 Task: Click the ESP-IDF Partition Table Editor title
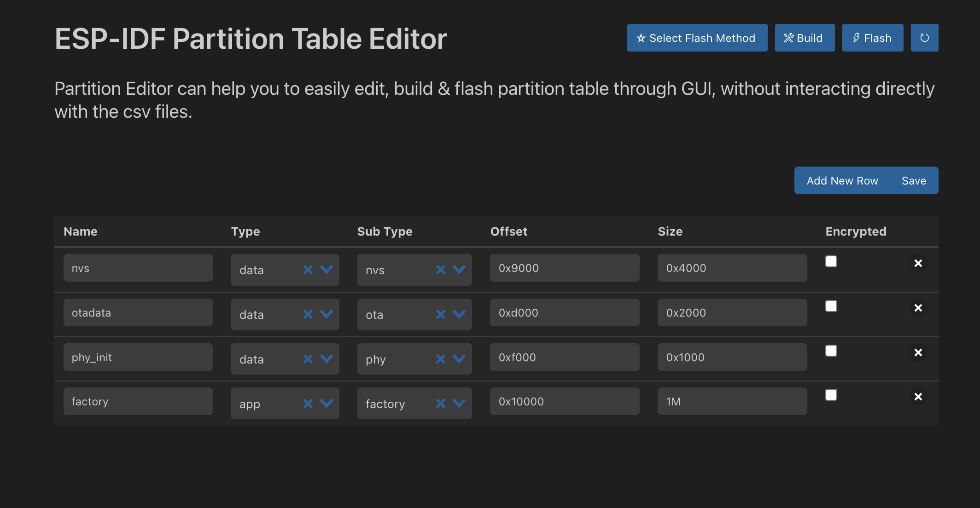[251, 39]
